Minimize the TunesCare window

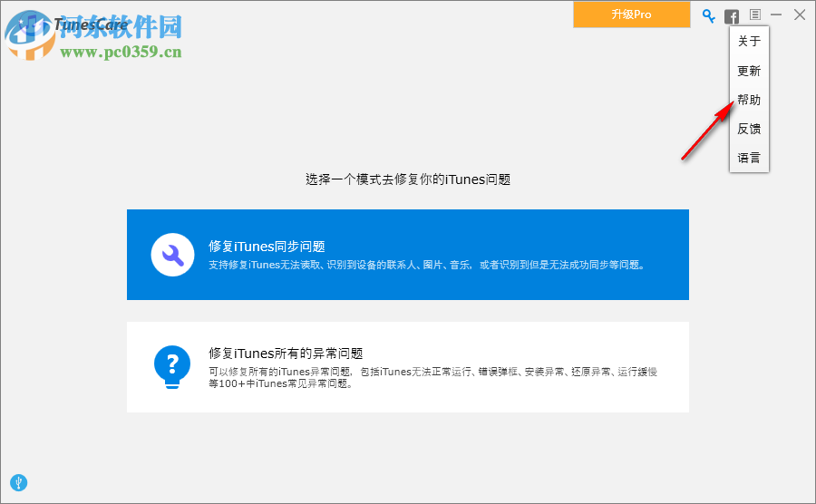tap(776, 15)
